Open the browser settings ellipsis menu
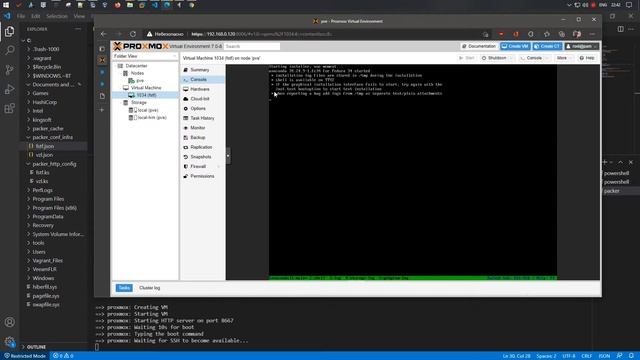Viewport: 640px width, 360px height. (x=592, y=34)
